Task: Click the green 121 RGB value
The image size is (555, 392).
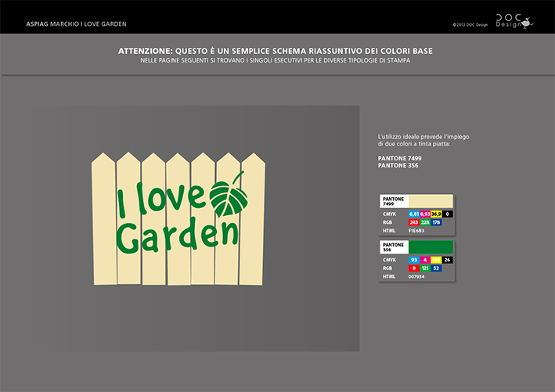Action: click(425, 268)
